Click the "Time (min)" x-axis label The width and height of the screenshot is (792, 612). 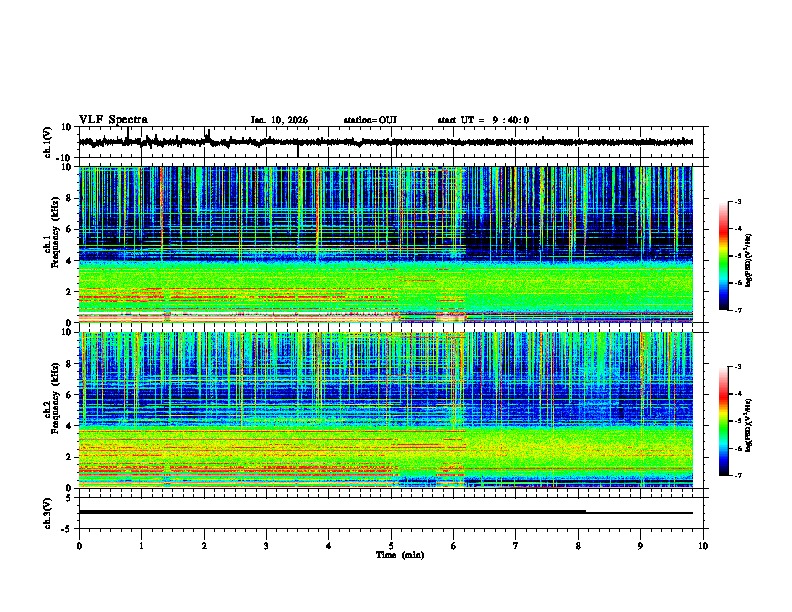point(400,555)
